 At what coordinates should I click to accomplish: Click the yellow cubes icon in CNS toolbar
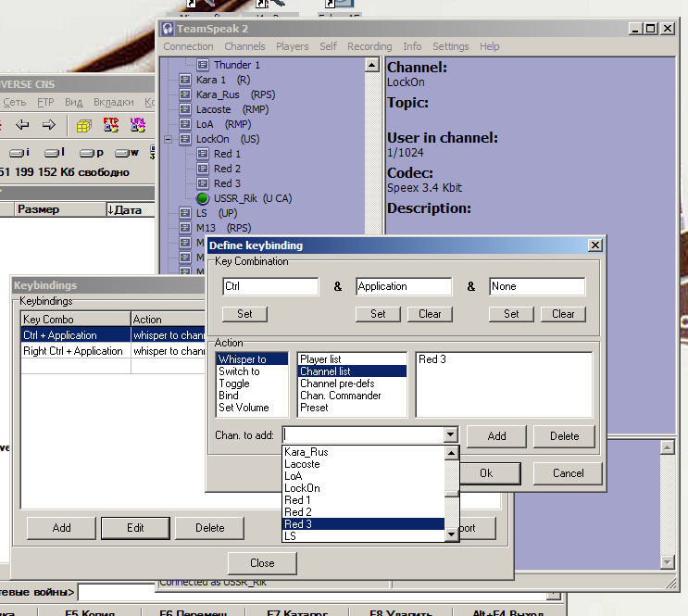pyautogui.click(x=84, y=126)
